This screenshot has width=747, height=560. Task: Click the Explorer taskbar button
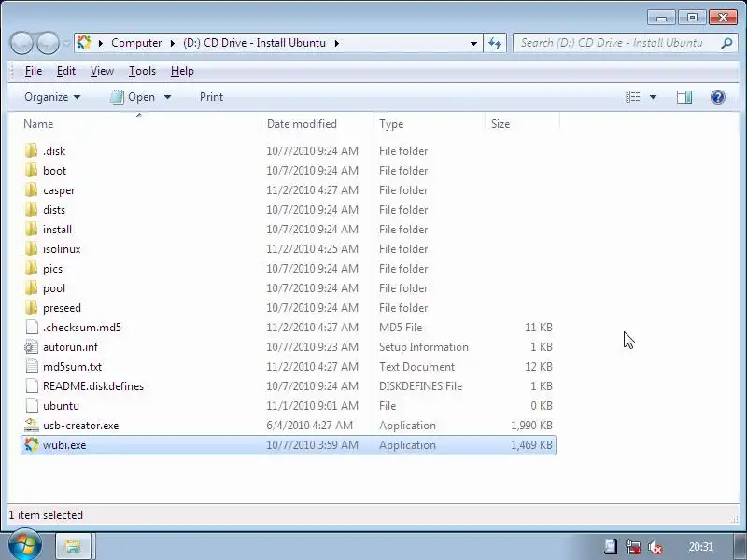pos(73,546)
